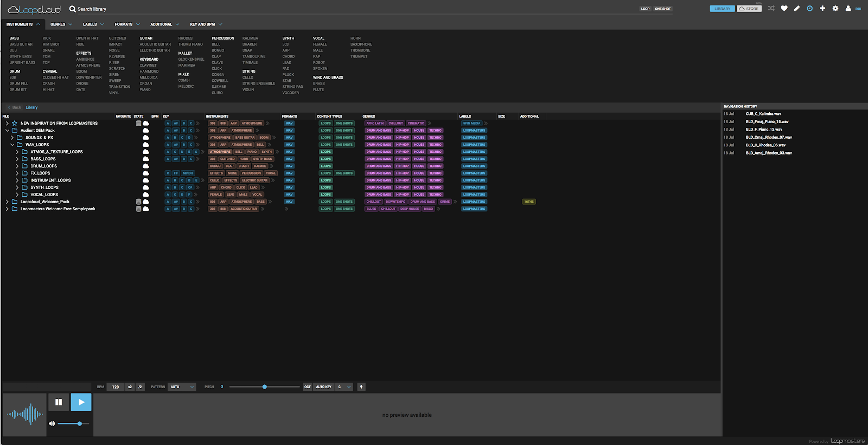Click the shuffle random sample icon
The width and height of the screenshot is (868, 445).
(771, 9)
